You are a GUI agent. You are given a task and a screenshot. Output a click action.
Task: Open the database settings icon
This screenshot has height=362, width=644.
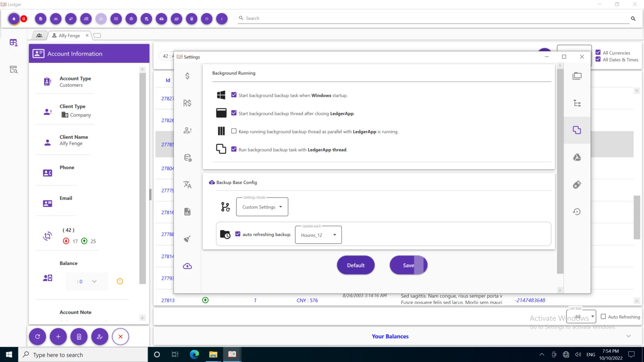click(187, 157)
